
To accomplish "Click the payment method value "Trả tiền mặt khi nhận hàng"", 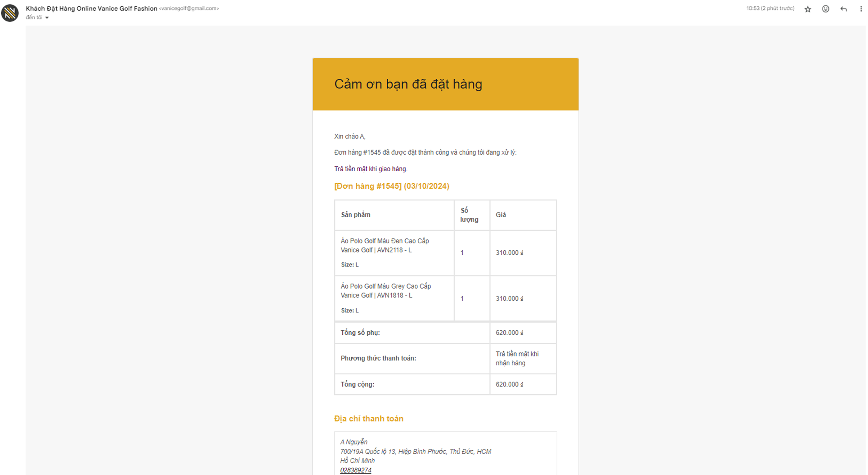I will [x=517, y=359].
